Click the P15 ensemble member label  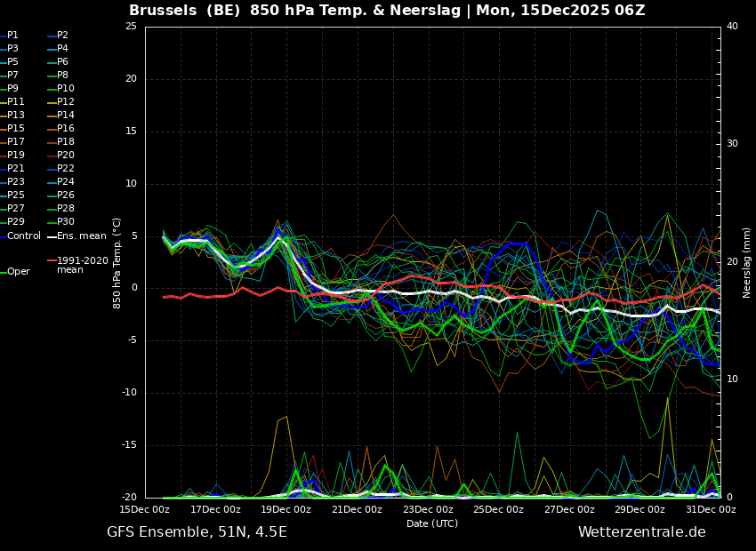tap(15, 128)
